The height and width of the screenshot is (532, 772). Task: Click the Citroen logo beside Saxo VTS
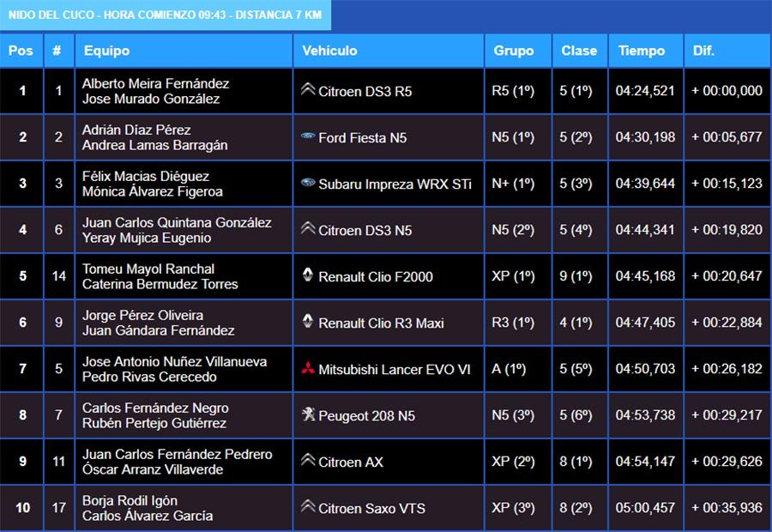coord(308,507)
